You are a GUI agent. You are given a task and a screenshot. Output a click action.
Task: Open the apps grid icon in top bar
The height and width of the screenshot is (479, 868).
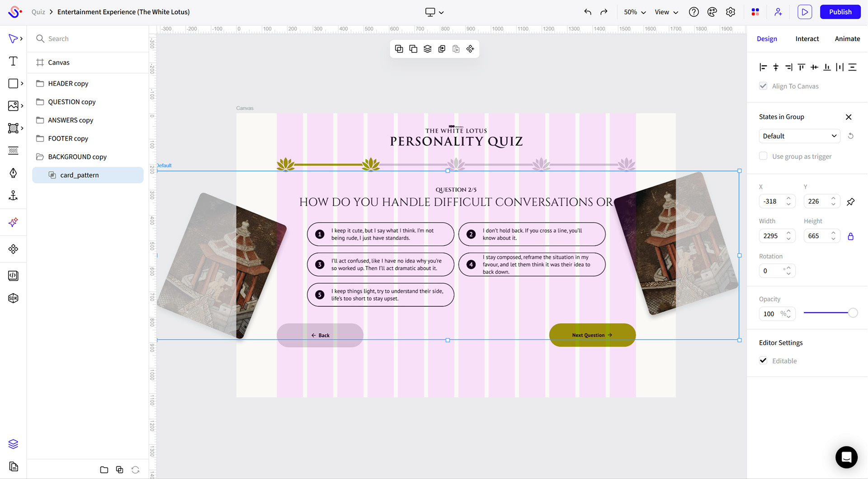755,12
